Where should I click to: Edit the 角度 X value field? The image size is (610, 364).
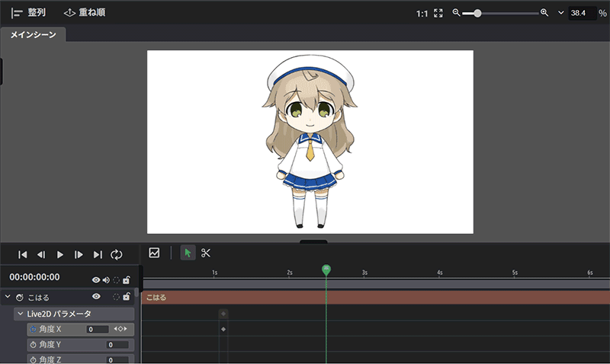(x=98, y=330)
